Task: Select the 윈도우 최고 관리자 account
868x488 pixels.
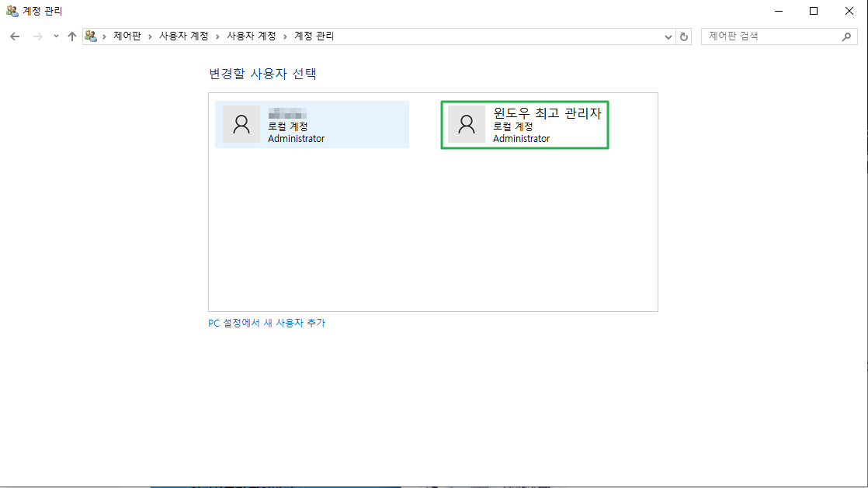Action: click(x=525, y=124)
